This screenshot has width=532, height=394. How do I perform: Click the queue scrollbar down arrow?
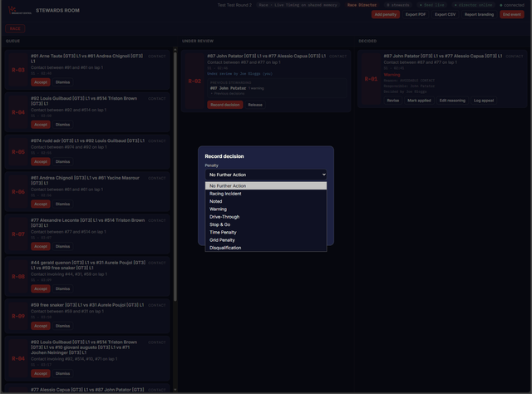tap(175, 390)
